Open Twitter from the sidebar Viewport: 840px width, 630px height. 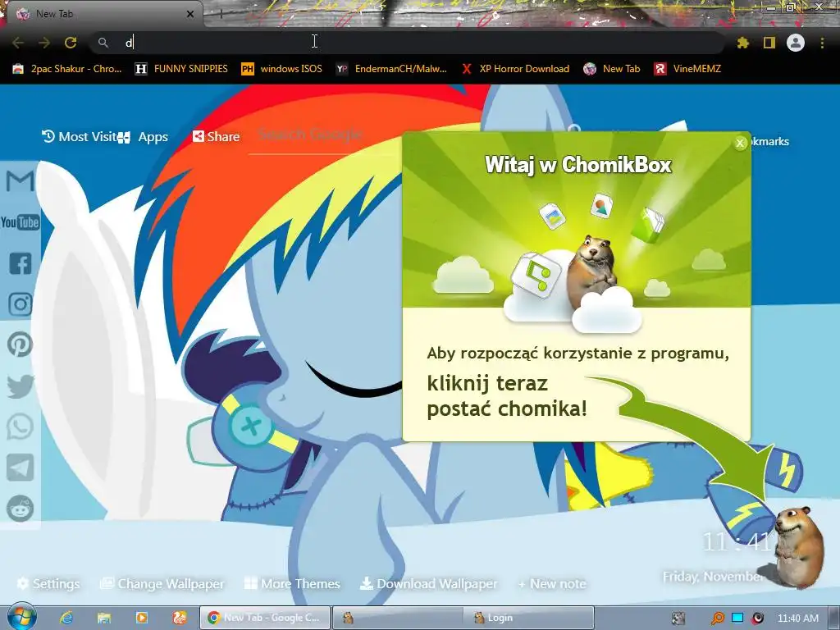(20, 386)
